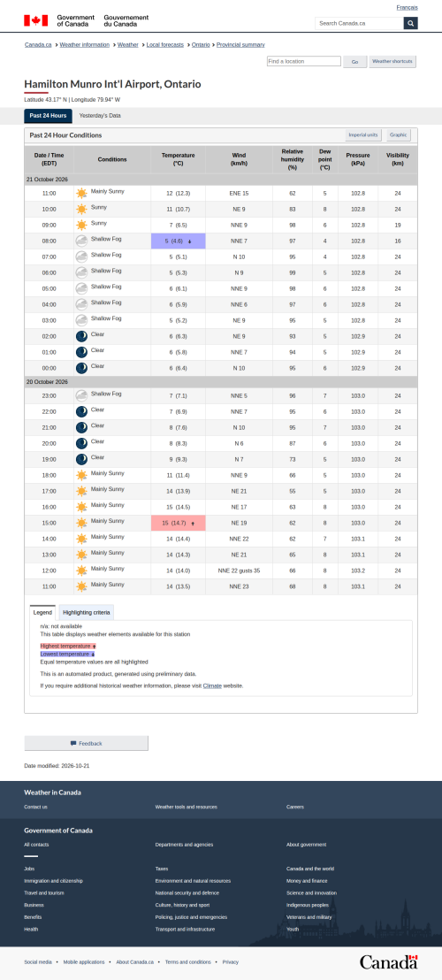Open Environment and natural resources link
This screenshot has height=980, width=442.
point(193,881)
